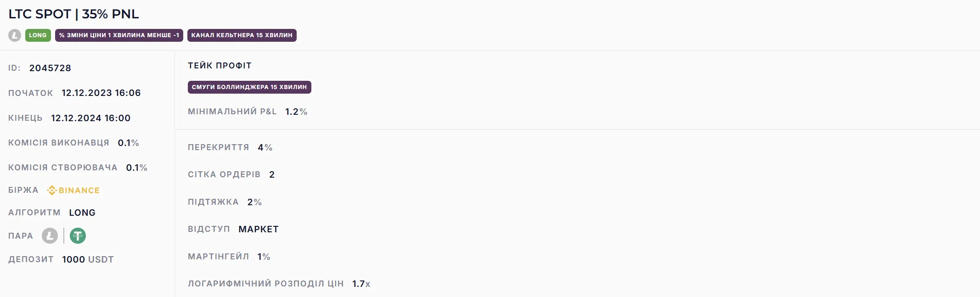The height and width of the screenshot is (297, 980).
Task: Click the Tether USDT coin icon
Action: [78, 236]
